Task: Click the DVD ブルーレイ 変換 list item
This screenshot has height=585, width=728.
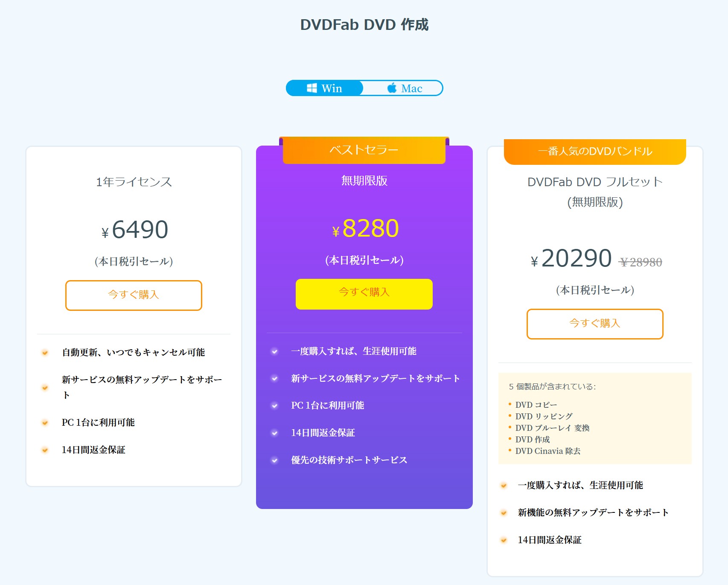Action: (x=552, y=428)
